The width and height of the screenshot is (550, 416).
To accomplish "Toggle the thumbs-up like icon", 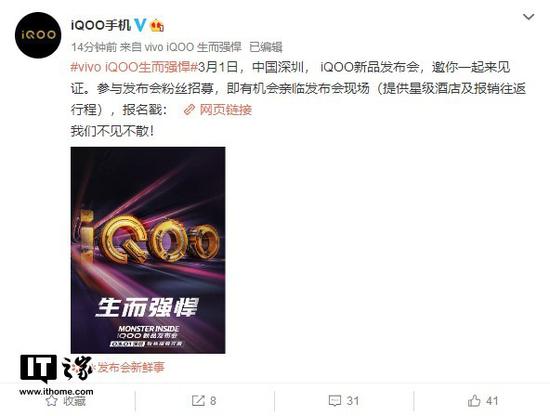I will click(474, 400).
